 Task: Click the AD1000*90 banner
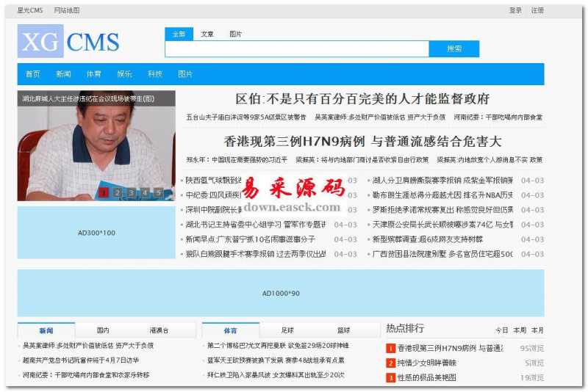pos(281,294)
